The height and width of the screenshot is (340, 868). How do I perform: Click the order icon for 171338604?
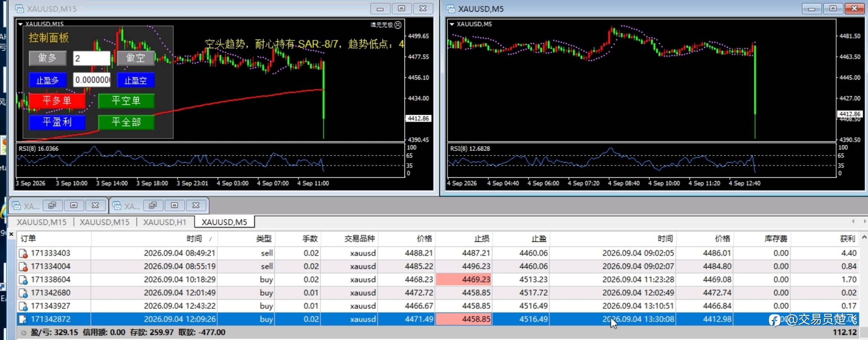pos(23,280)
